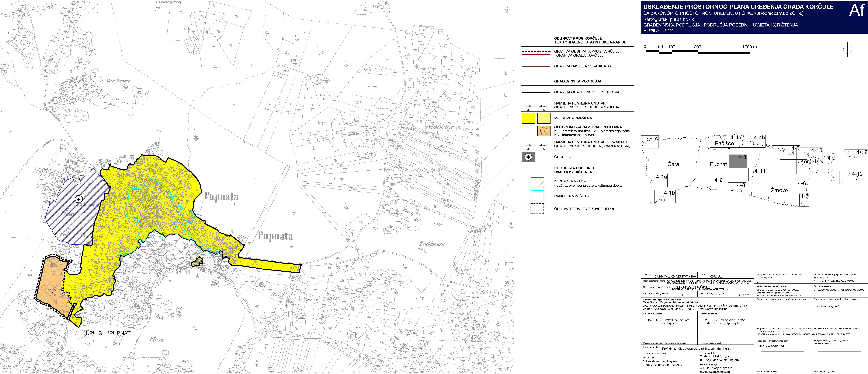Click the dashed UPU boundary legend box
Screen dimensions: 868x374
(537, 209)
